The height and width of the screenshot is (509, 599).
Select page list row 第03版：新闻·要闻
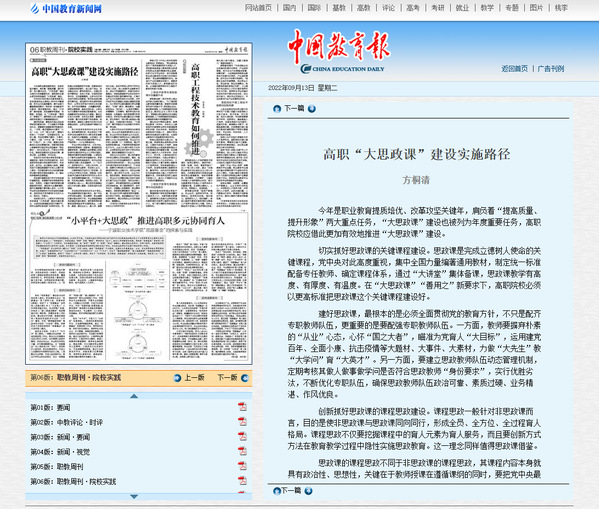pyautogui.click(x=60, y=437)
